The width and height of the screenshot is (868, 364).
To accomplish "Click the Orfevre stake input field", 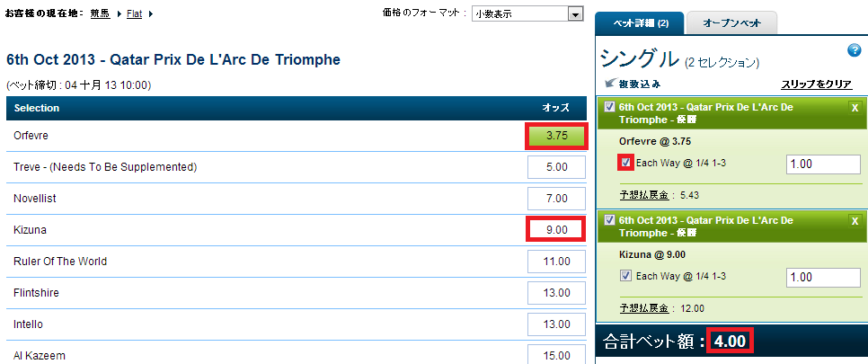I will (x=824, y=164).
